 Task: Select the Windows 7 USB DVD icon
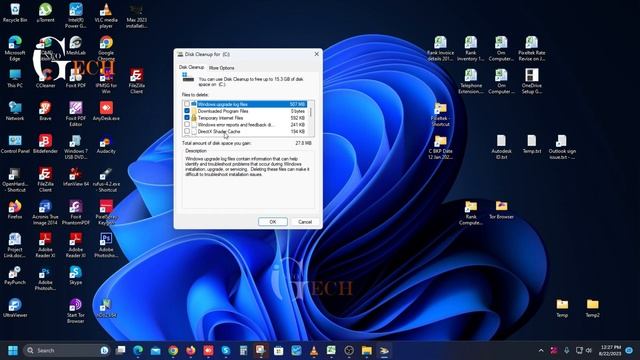point(76,147)
